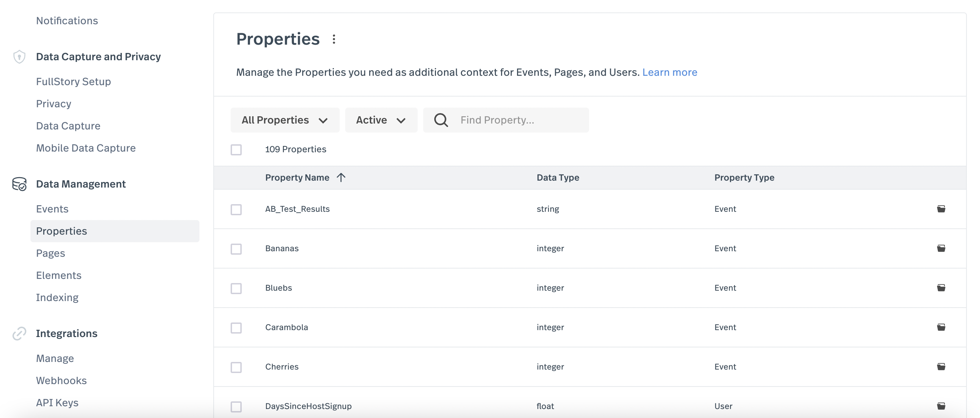
Task: Open Events under Data Management
Action: (52, 209)
